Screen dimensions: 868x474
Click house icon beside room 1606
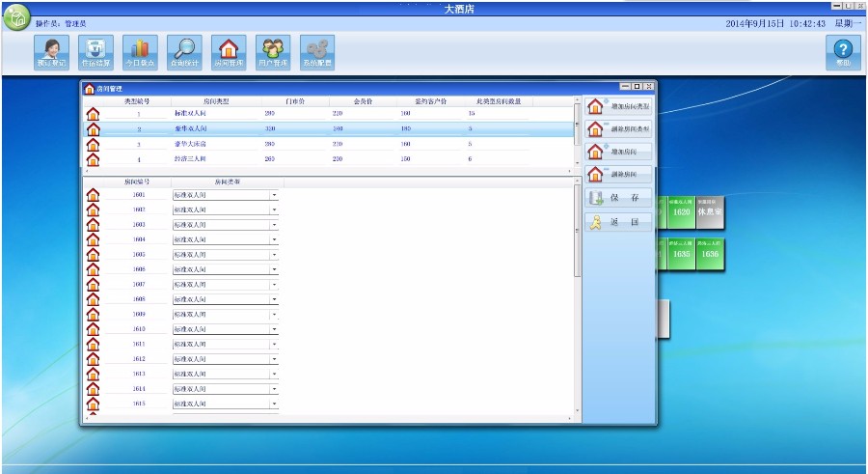tap(93, 269)
